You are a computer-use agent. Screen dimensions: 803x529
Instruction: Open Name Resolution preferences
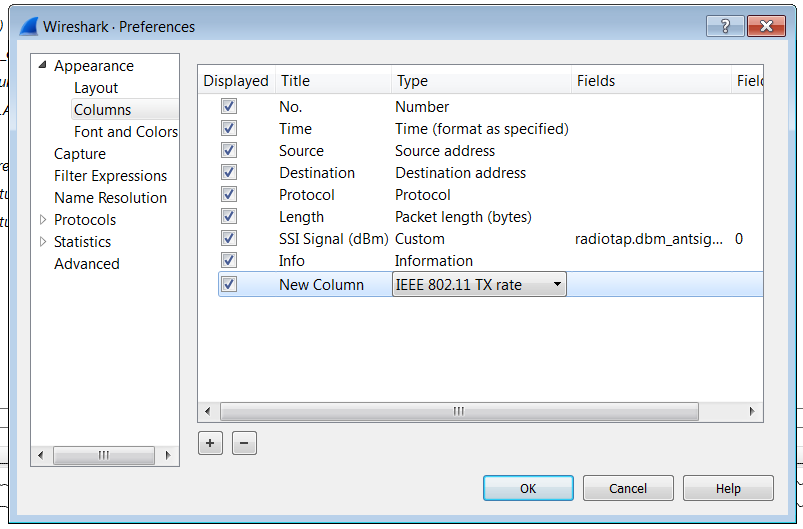[111, 198]
